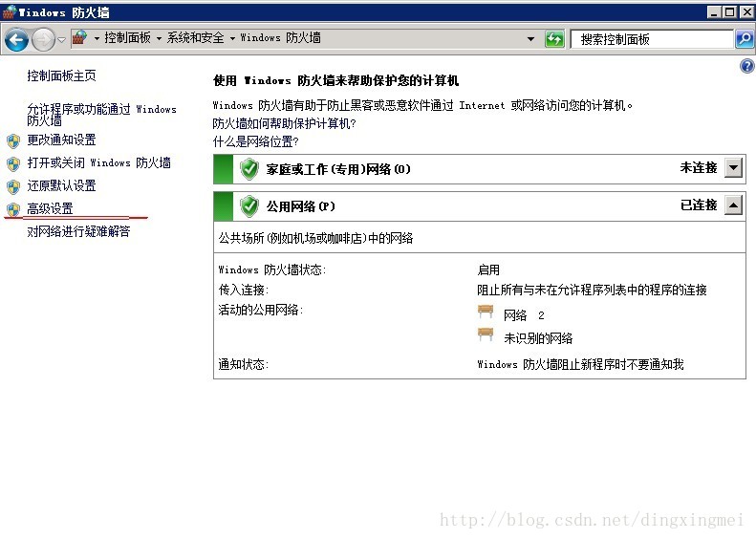Click shield icon beside 还原默认设置

click(x=13, y=186)
